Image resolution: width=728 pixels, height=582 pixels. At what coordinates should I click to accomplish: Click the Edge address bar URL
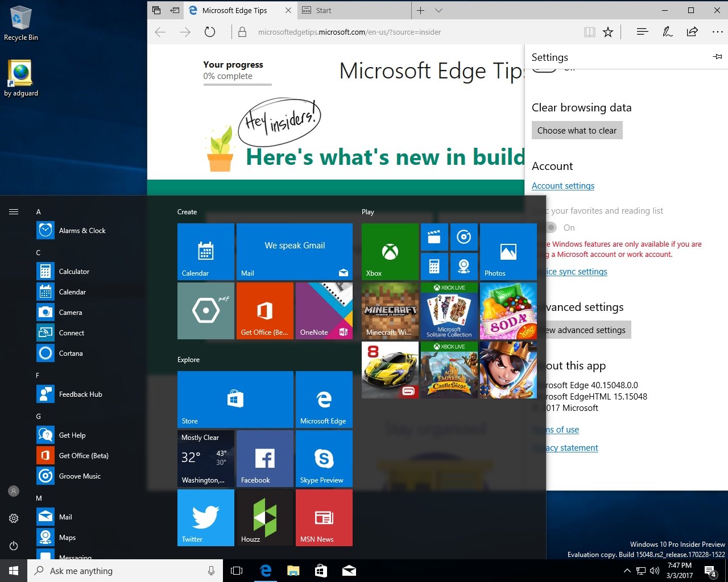tap(349, 32)
